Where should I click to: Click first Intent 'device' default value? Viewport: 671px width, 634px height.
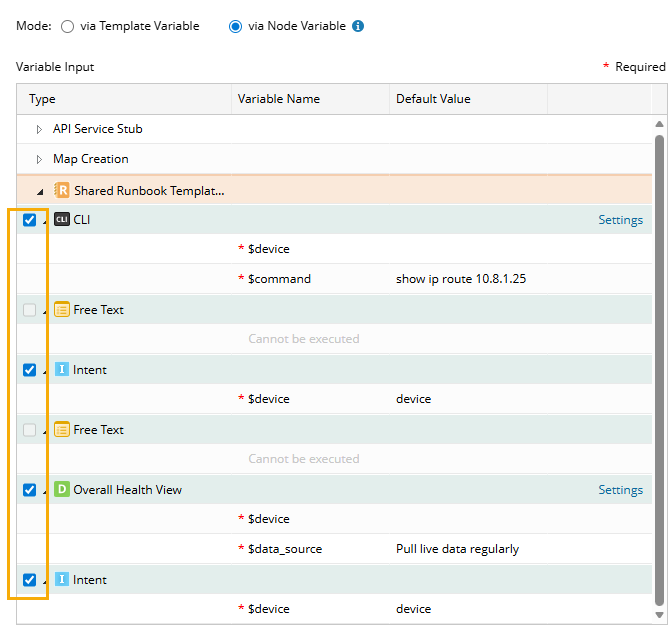[413, 399]
